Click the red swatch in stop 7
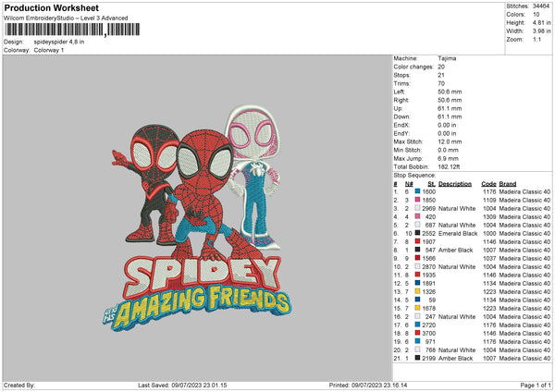Screen dimensions: 555x392 [418, 241]
